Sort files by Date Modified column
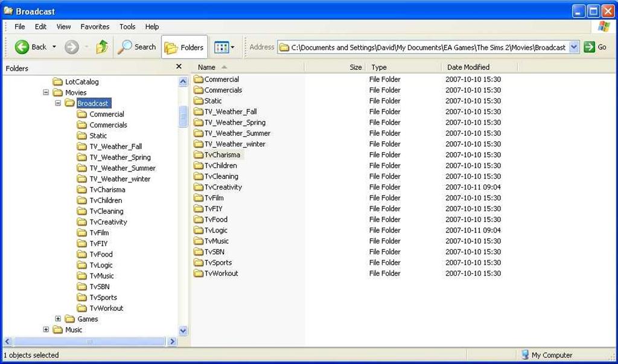 479,68
